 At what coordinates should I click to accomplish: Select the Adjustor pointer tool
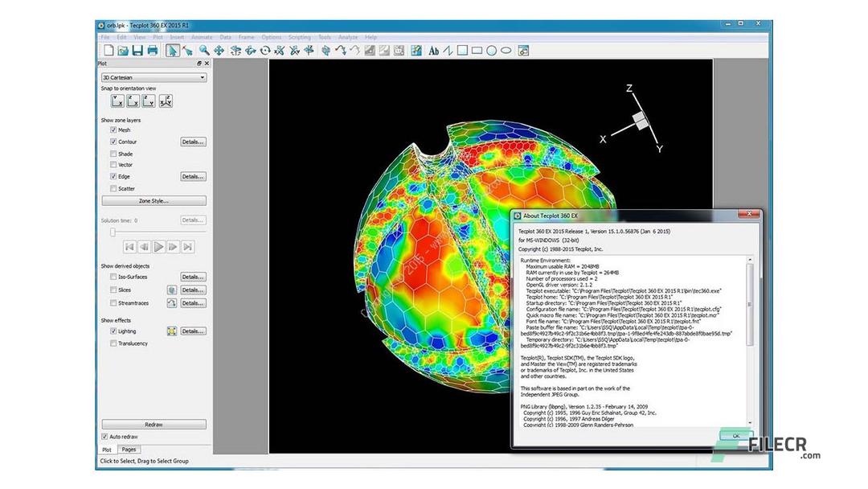coord(187,51)
